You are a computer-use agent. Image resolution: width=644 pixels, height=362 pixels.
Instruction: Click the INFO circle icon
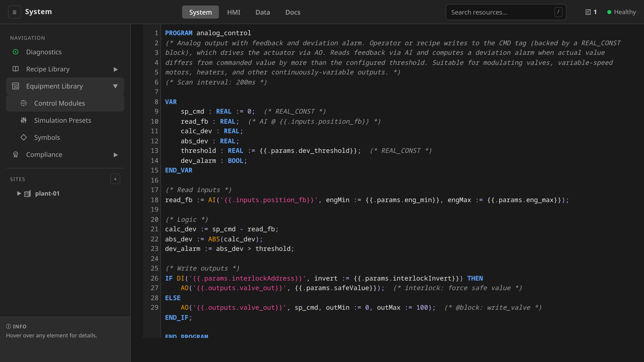tap(8, 326)
